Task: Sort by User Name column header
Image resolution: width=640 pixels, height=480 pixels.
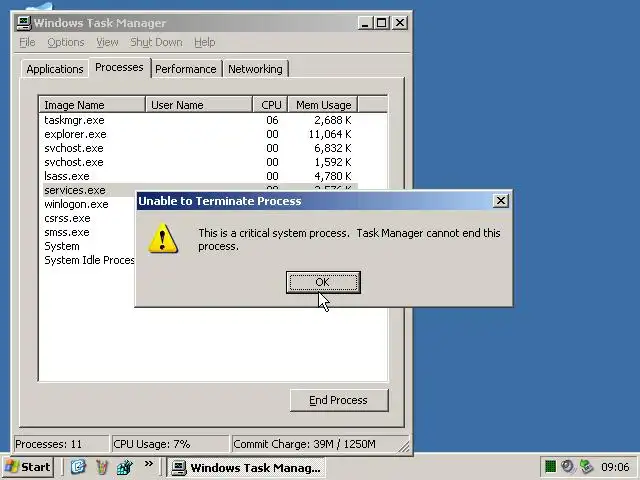Action: click(x=199, y=105)
